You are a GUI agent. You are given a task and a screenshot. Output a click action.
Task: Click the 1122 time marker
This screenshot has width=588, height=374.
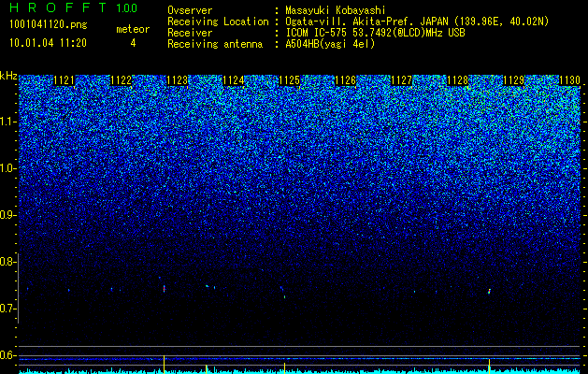tap(122, 80)
